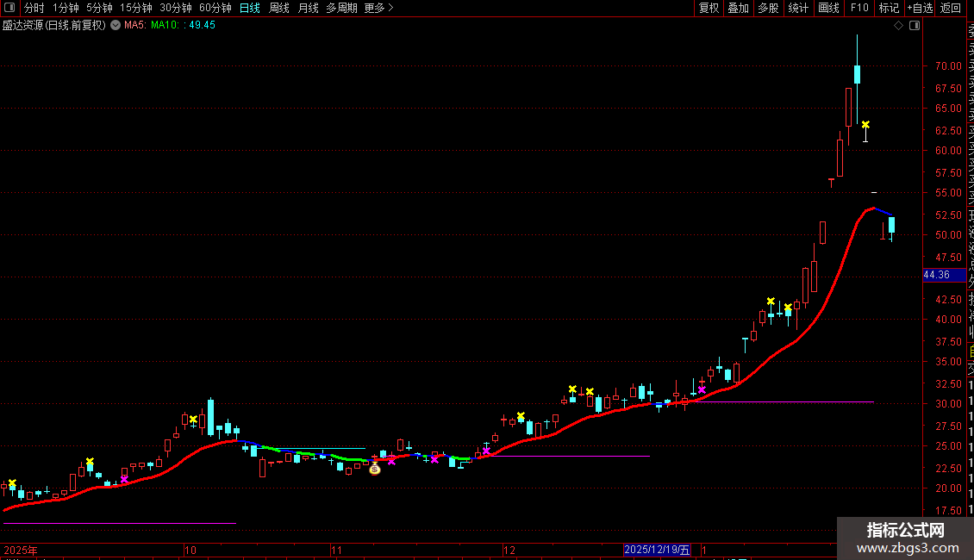Click the 49.45 value readout

[202, 25]
